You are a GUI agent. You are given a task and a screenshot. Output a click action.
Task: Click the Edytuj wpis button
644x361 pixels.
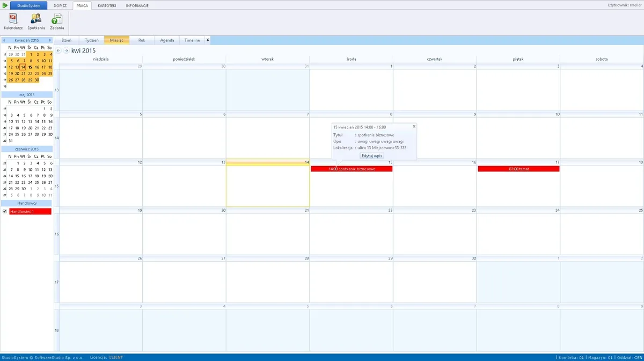tap(372, 155)
